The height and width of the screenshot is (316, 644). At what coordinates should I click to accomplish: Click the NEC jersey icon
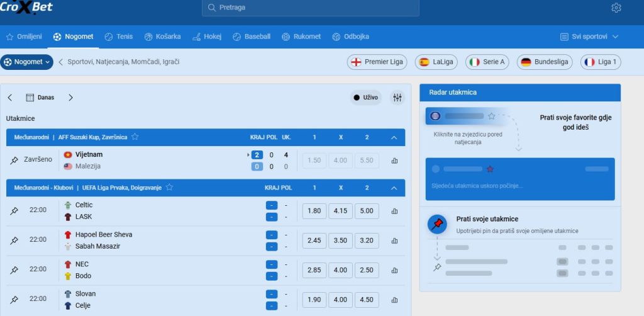68,264
